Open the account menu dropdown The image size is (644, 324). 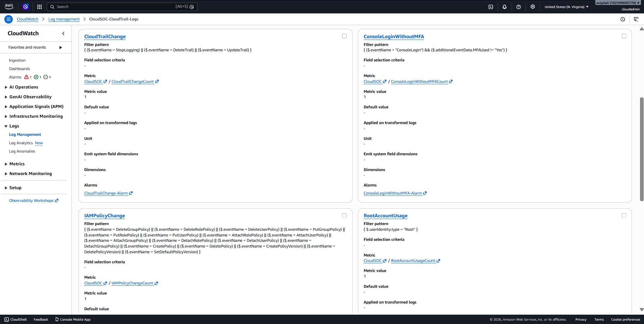(618, 3)
